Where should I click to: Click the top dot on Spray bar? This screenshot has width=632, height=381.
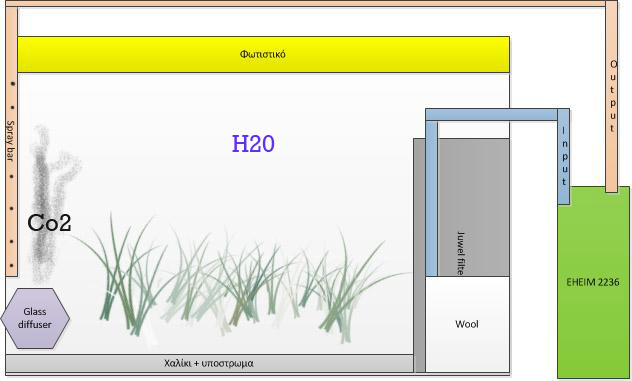(13, 83)
